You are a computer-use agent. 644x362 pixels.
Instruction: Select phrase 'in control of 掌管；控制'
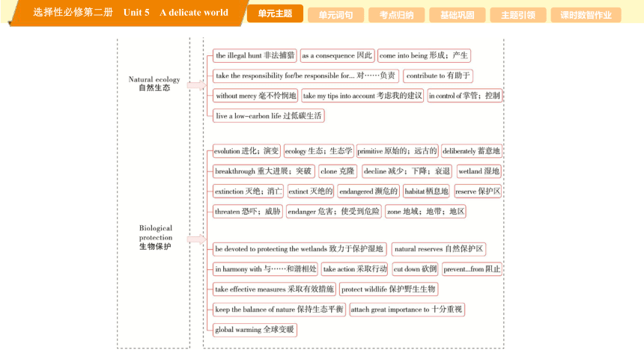464,96
